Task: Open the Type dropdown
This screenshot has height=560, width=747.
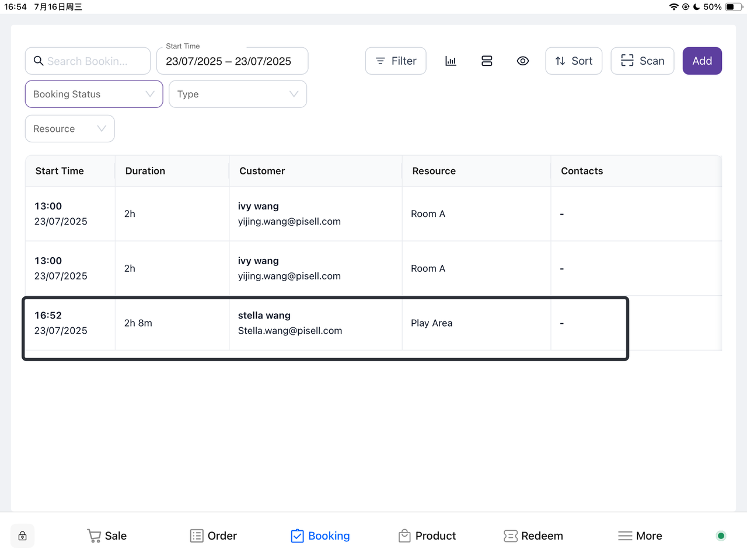Action: point(238,94)
